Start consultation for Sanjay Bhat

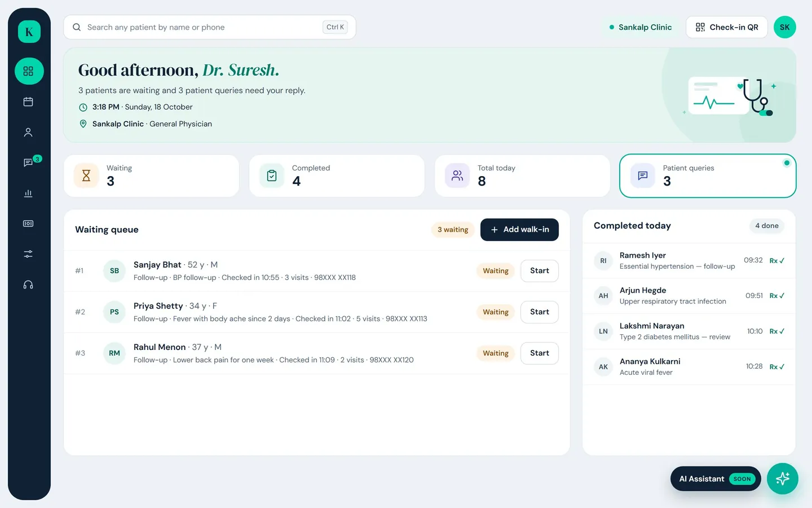point(540,271)
